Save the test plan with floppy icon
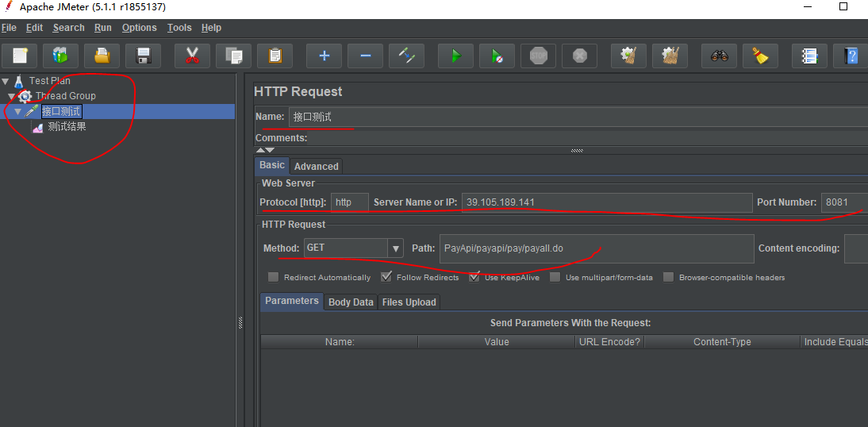 tap(144, 56)
